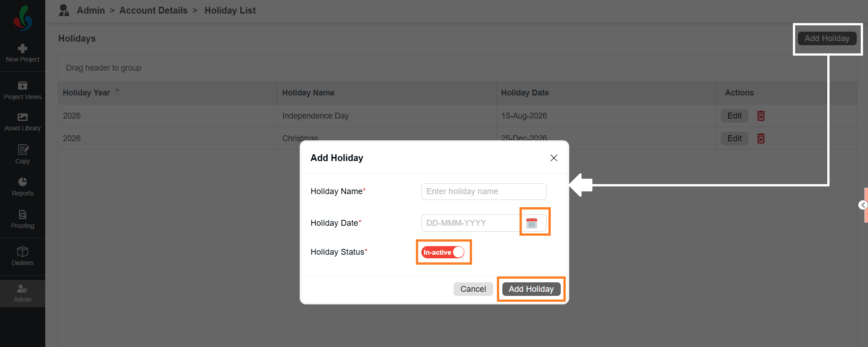Focus the Holiday Name input field
The height and width of the screenshot is (347, 868).
(x=484, y=191)
